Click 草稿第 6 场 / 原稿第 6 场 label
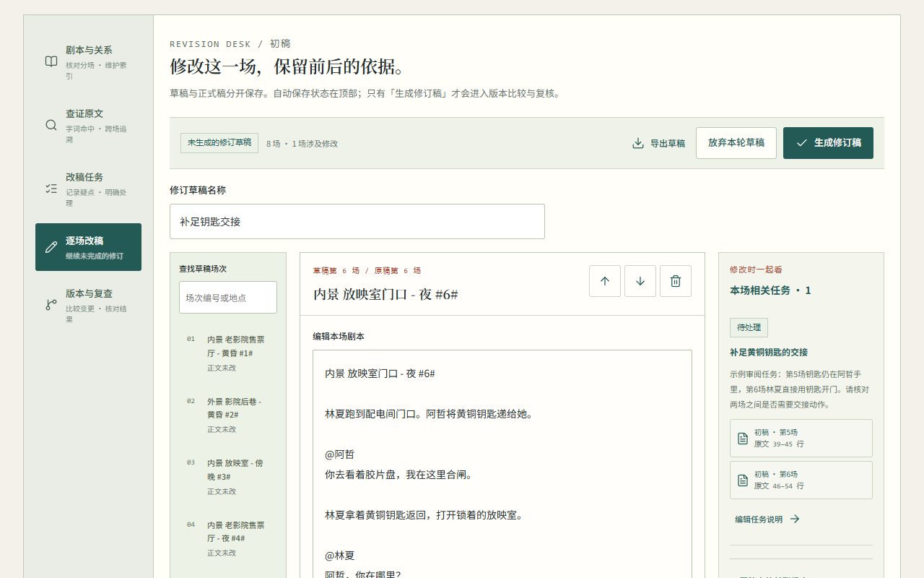This screenshot has width=924, height=578. pos(367,271)
